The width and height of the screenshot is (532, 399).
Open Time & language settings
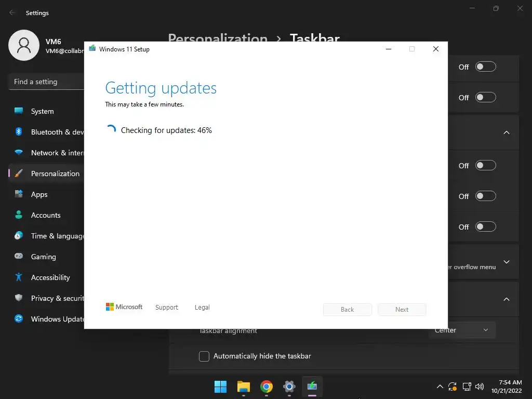pos(46,236)
